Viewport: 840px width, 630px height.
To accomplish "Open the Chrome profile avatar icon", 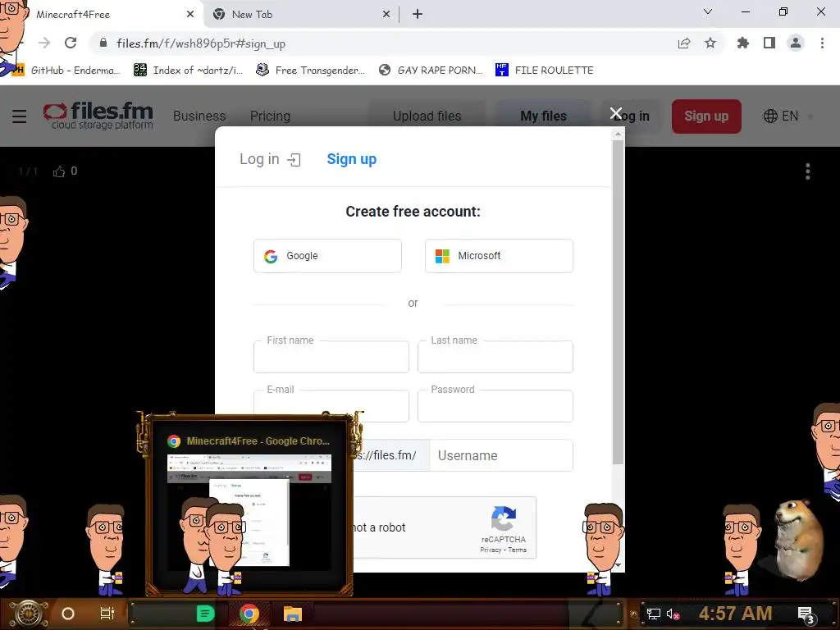I will (x=796, y=43).
